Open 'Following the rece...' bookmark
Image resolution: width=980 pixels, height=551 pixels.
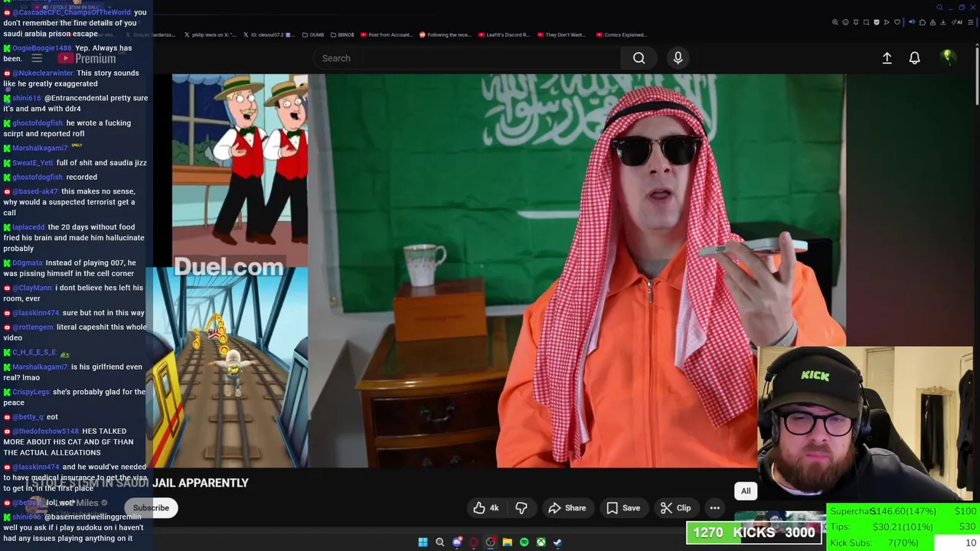coord(445,34)
